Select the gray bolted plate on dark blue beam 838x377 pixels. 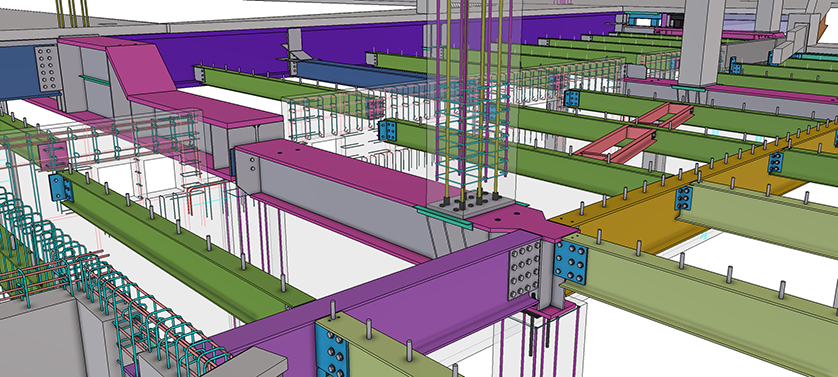[x=46, y=68]
